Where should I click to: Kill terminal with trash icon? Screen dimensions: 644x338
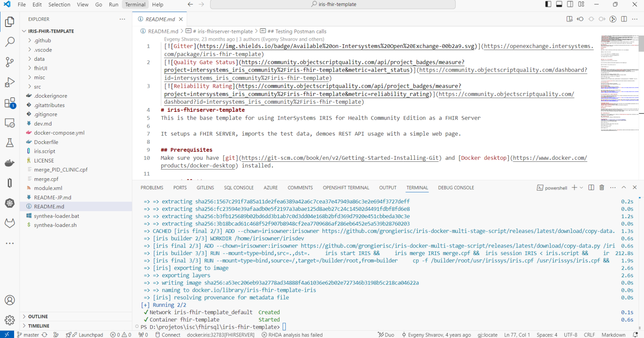[x=602, y=188]
